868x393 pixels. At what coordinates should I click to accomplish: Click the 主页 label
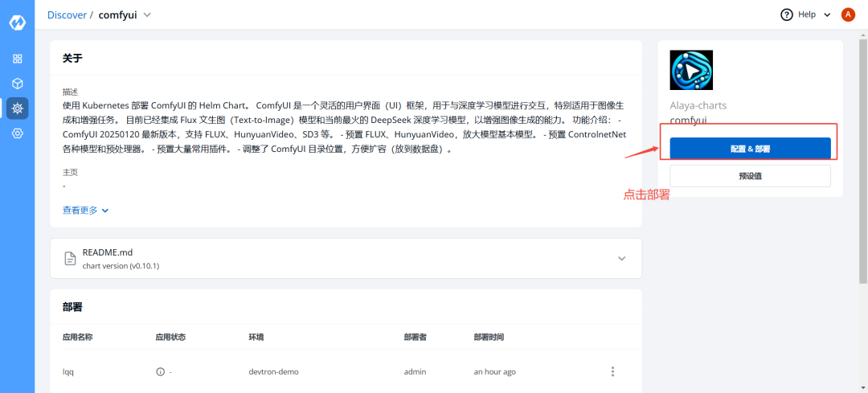pos(70,173)
